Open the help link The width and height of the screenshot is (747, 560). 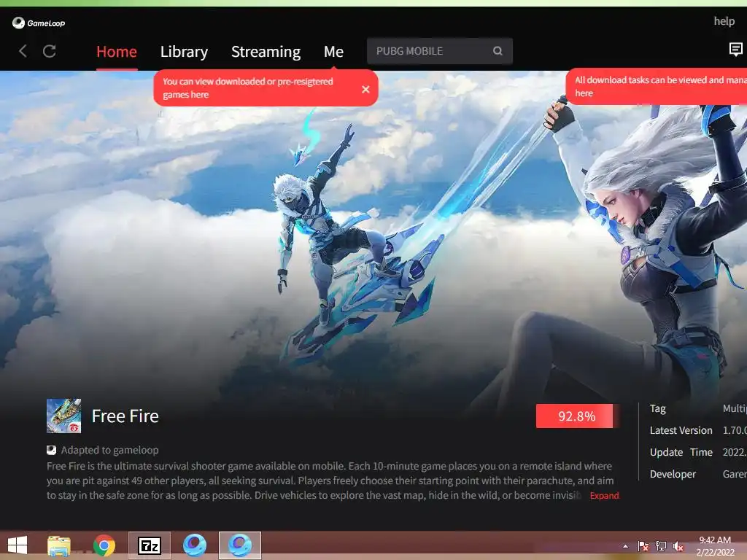[724, 21]
